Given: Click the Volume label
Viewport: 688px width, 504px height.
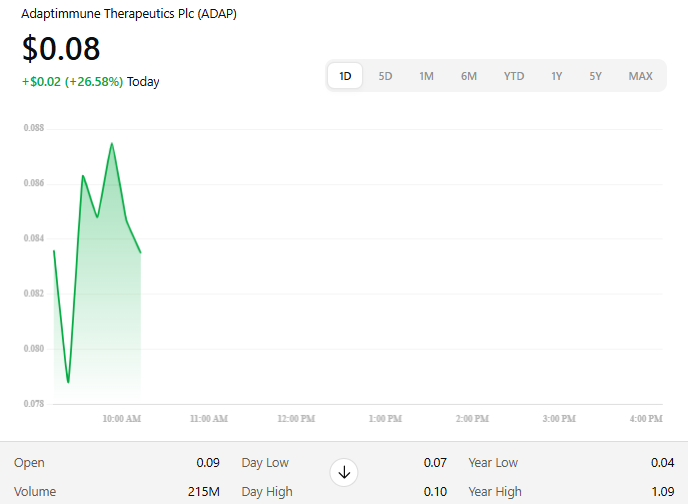Looking at the screenshot, I should [35, 491].
